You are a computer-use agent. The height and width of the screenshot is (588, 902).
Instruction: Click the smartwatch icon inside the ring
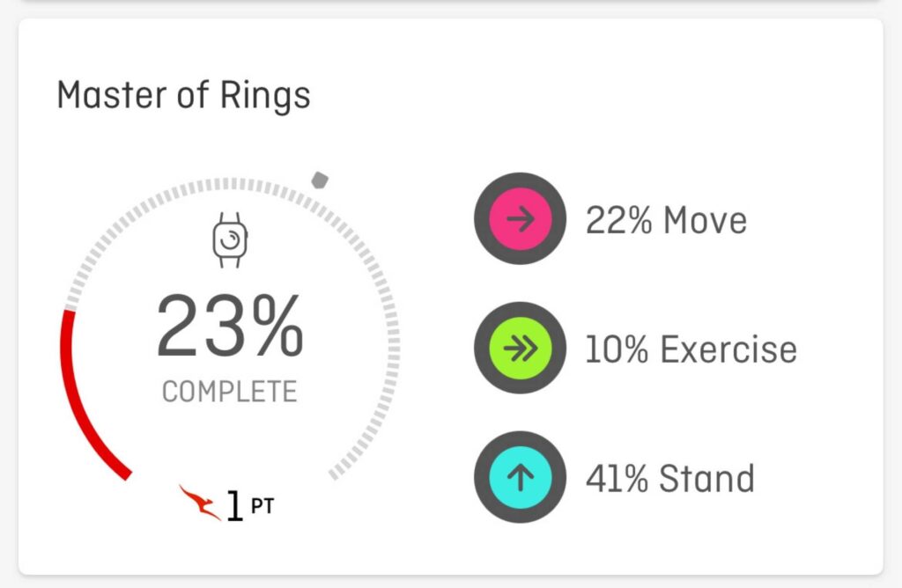click(x=230, y=240)
